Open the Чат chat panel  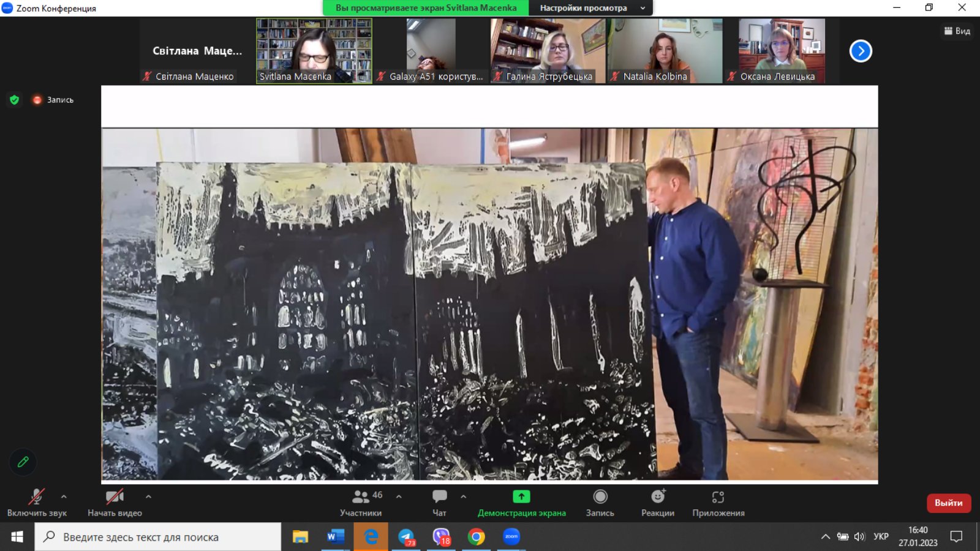click(439, 503)
